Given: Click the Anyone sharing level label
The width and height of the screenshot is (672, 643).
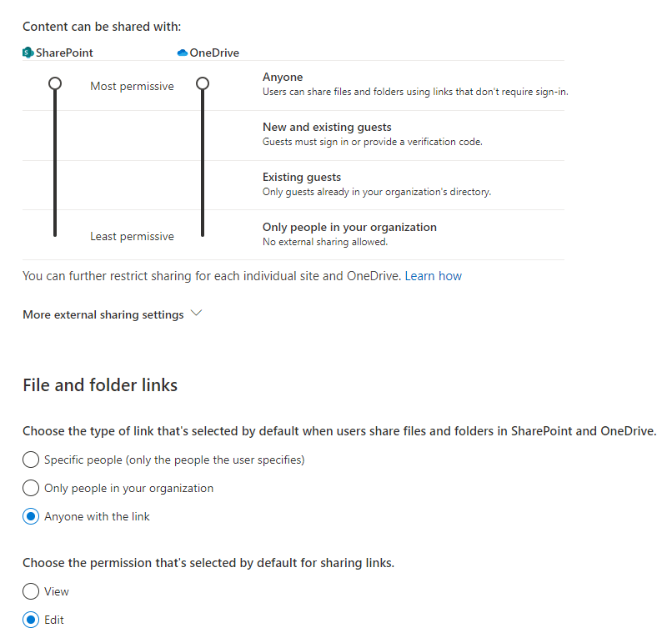Looking at the screenshot, I should (x=283, y=77).
